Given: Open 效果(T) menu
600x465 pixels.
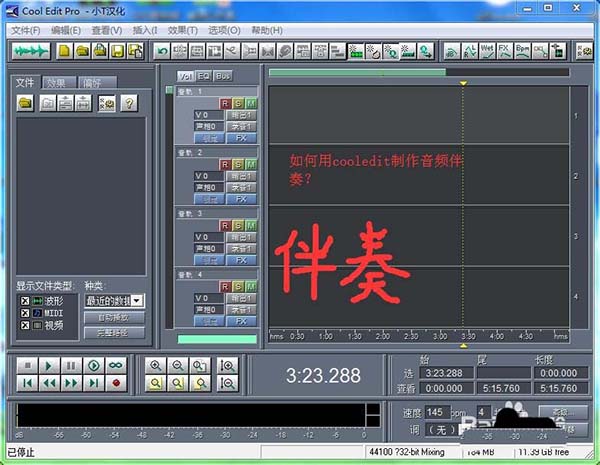Looking at the screenshot, I should point(183,31).
